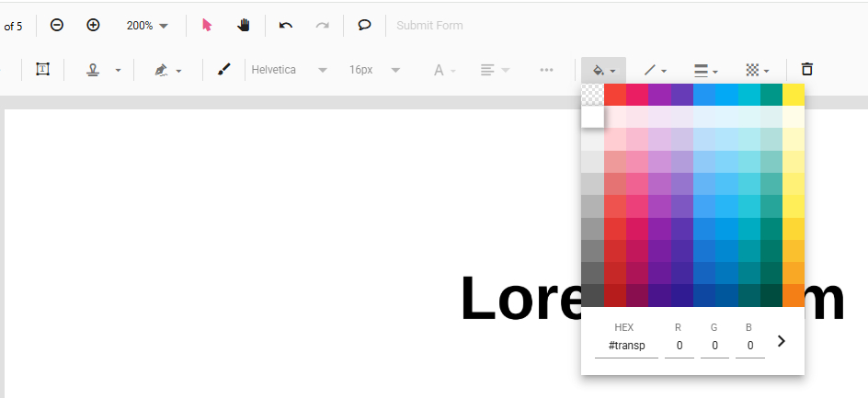Open the opacity checkerboard dropdown

tap(757, 70)
